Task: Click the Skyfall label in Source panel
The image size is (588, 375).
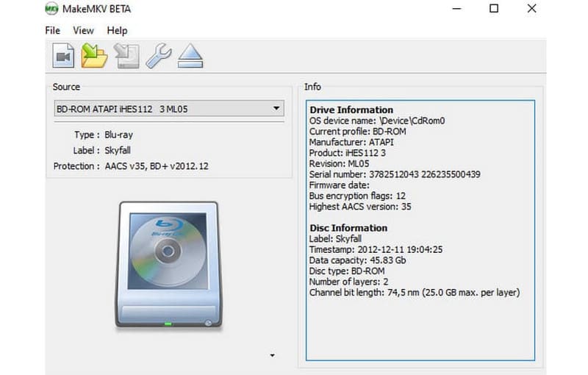Action: click(x=118, y=151)
